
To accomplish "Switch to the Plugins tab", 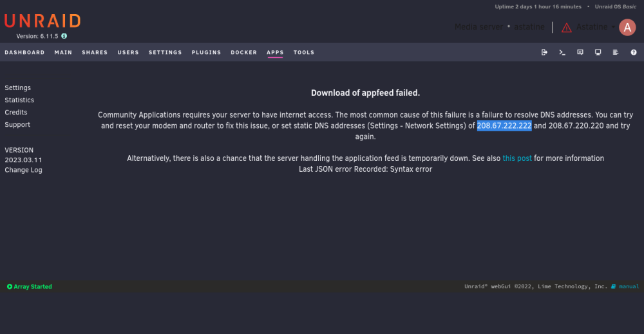I will [x=206, y=53].
